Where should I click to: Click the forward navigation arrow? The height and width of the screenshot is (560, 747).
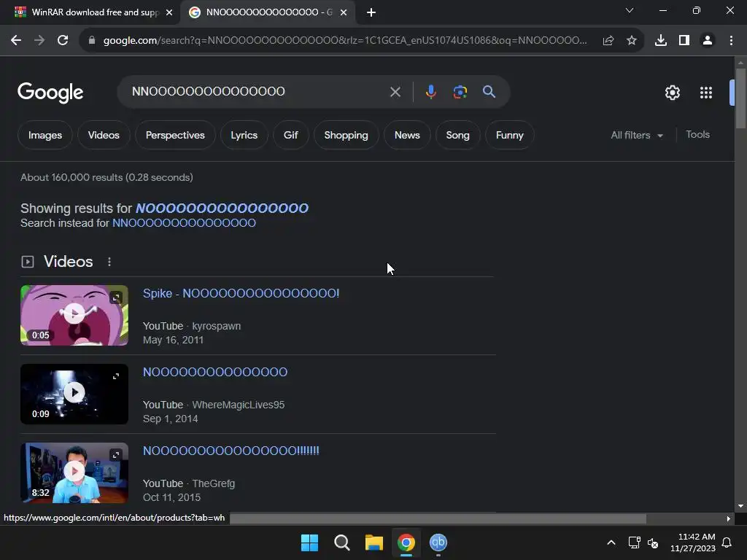39,41
